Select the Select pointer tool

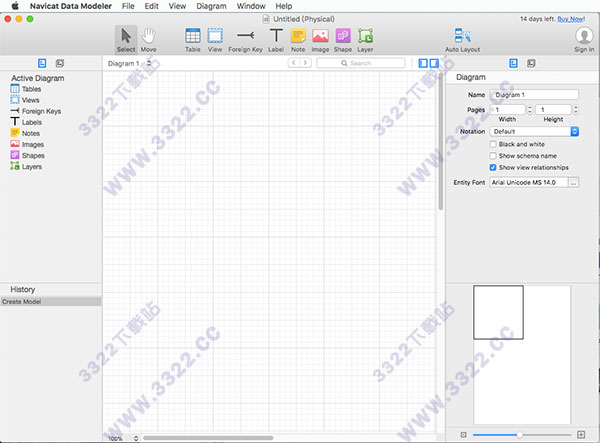coord(126,40)
